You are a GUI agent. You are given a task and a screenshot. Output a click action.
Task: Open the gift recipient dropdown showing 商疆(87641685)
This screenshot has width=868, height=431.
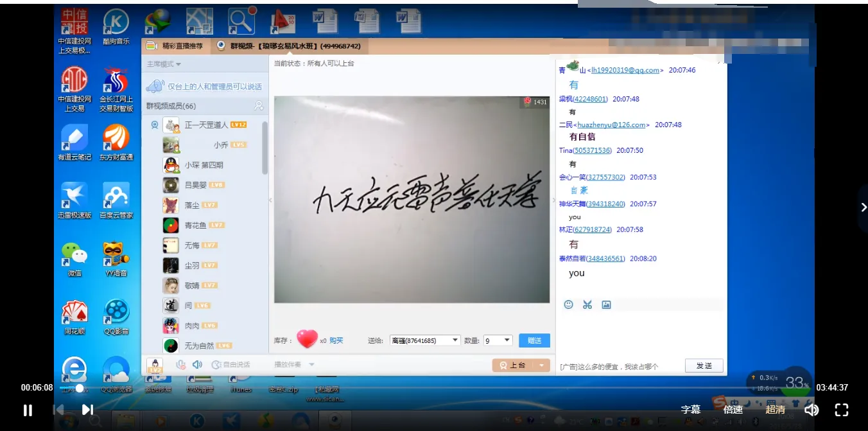(x=424, y=340)
